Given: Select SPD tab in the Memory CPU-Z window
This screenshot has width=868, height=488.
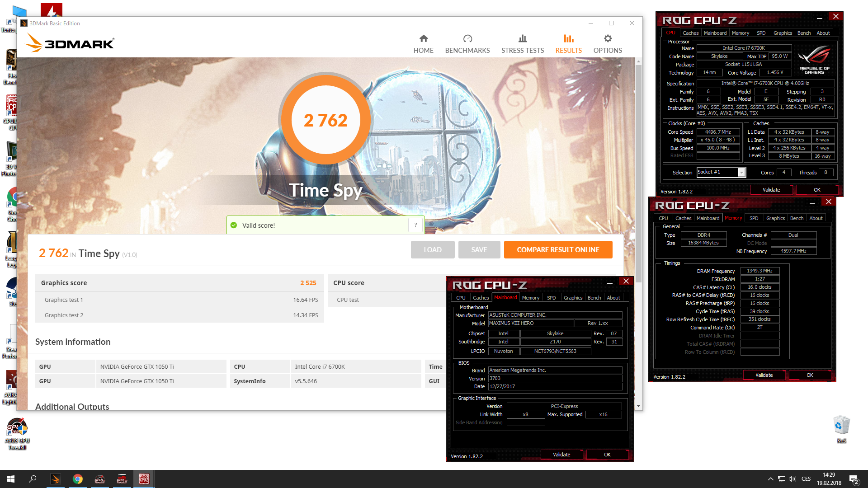Looking at the screenshot, I should [x=754, y=218].
